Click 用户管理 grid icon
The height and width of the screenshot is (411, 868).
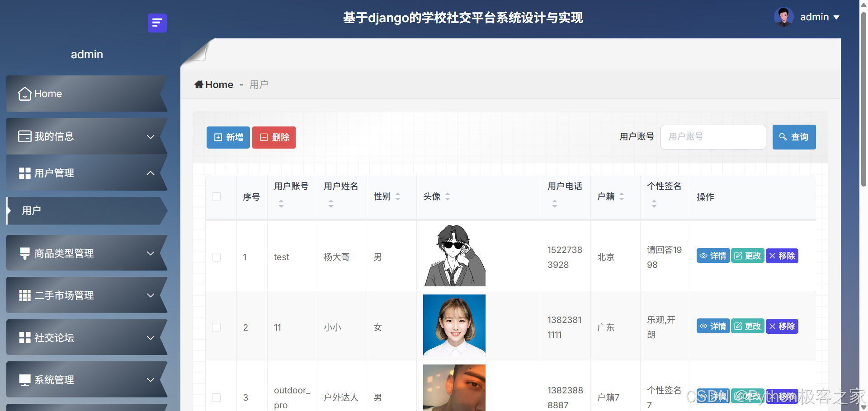(x=24, y=173)
